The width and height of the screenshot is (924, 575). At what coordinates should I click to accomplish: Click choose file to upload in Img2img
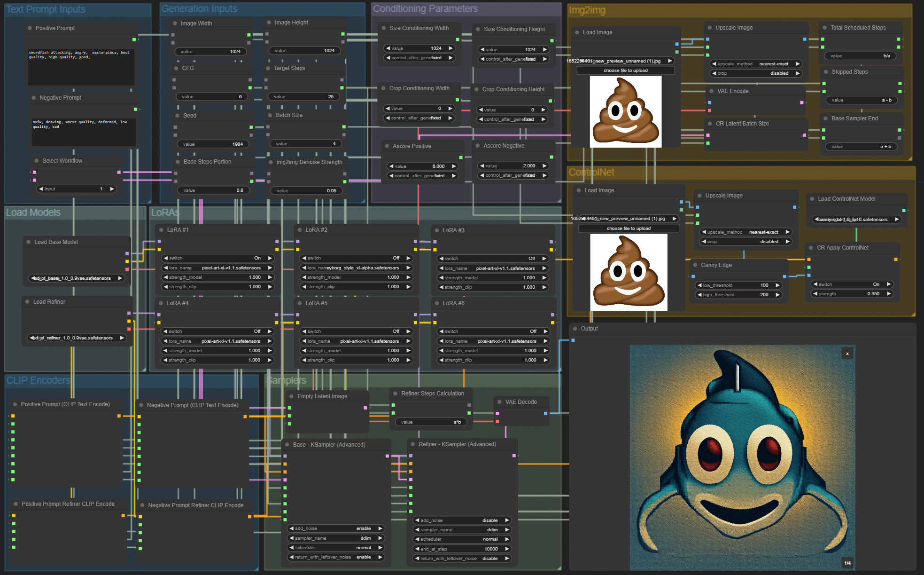(625, 71)
